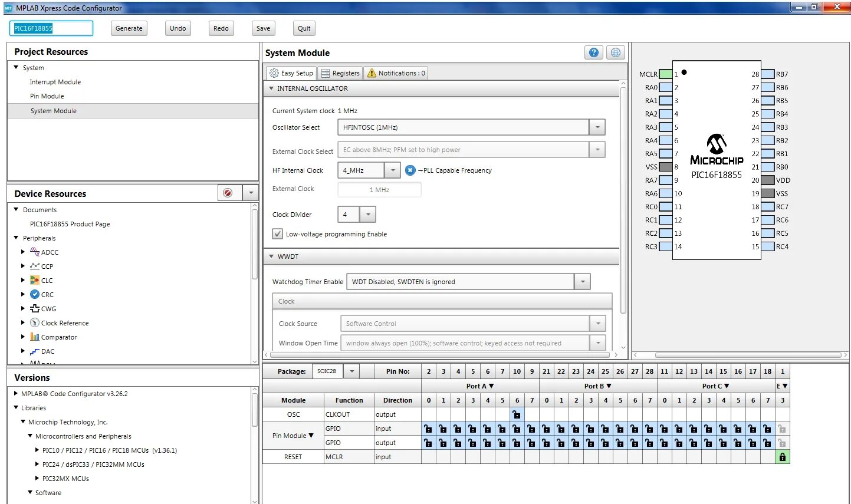
Task: Click the ADCC peripheral icon
Action: (35, 252)
